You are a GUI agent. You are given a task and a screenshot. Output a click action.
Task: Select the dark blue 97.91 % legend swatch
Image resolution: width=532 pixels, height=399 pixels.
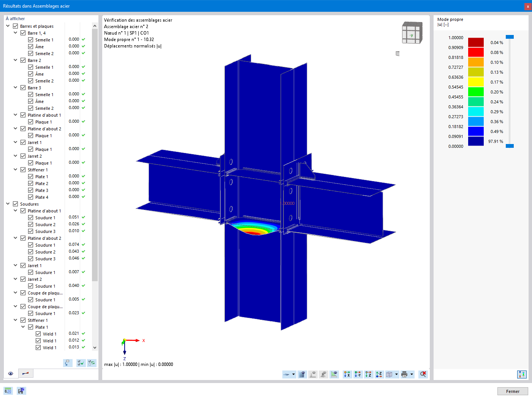coord(476,141)
